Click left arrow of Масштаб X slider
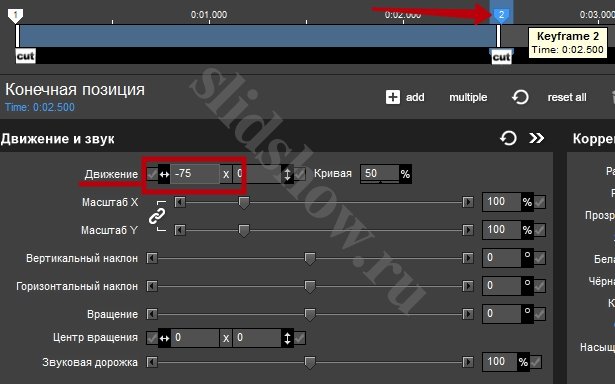Screen dimensions: 615x384 180,202
